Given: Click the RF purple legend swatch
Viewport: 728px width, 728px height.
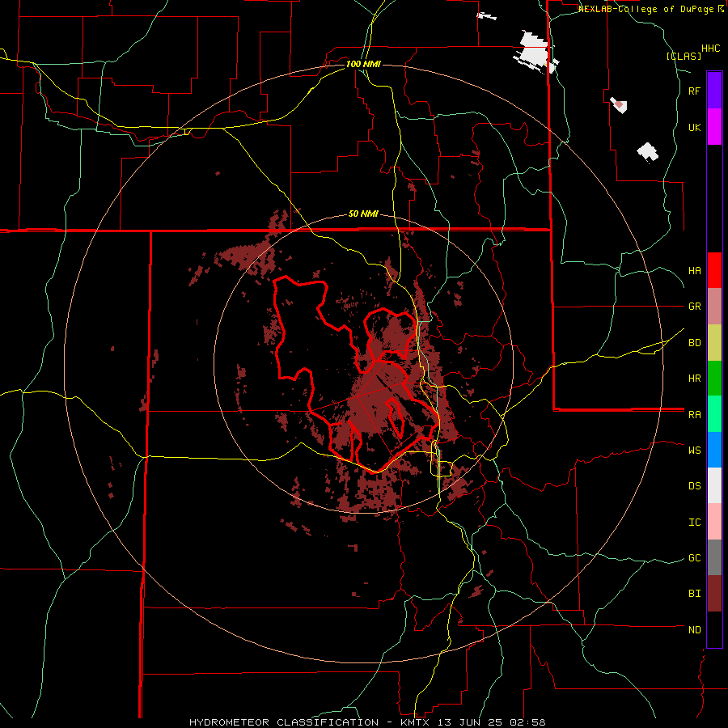Looking at the screenshot, I should [714, 91].
